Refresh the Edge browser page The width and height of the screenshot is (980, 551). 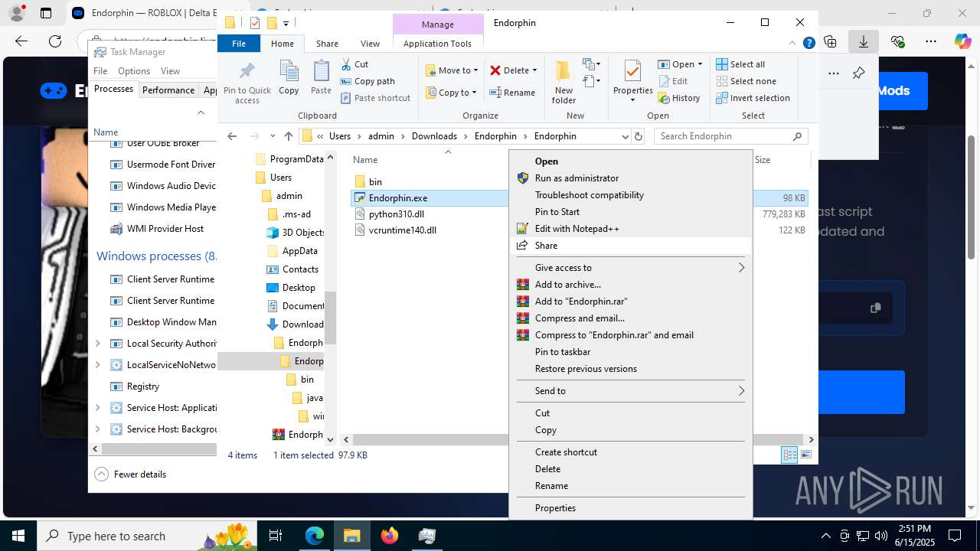point(55,41)
